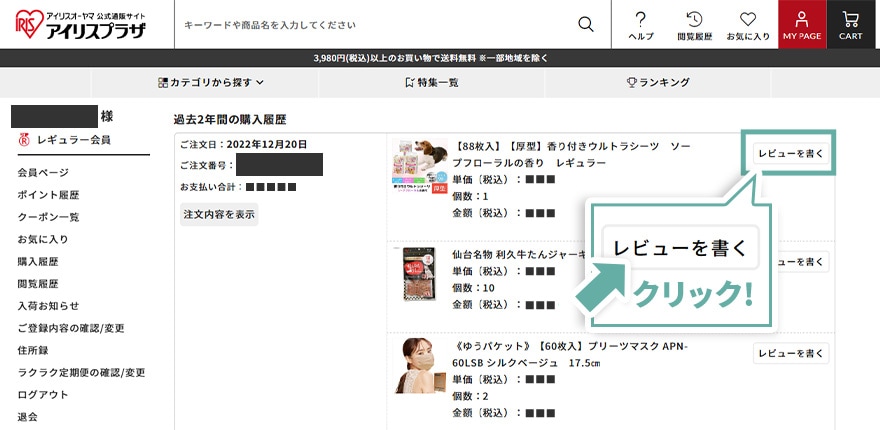This screenshot has width=880, height=430.
Task: Write review for ウルトラシーツ product
Action: pos(791,153)
